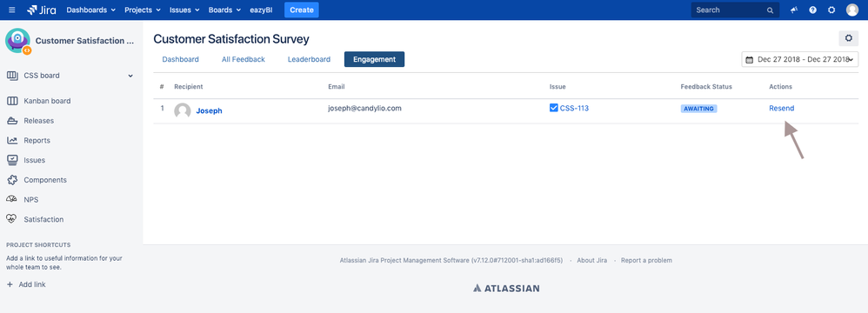Viewport: 868px width, 313px height.
Task: Expand the CSS board chevron
Action: click(x=130, y=76)
